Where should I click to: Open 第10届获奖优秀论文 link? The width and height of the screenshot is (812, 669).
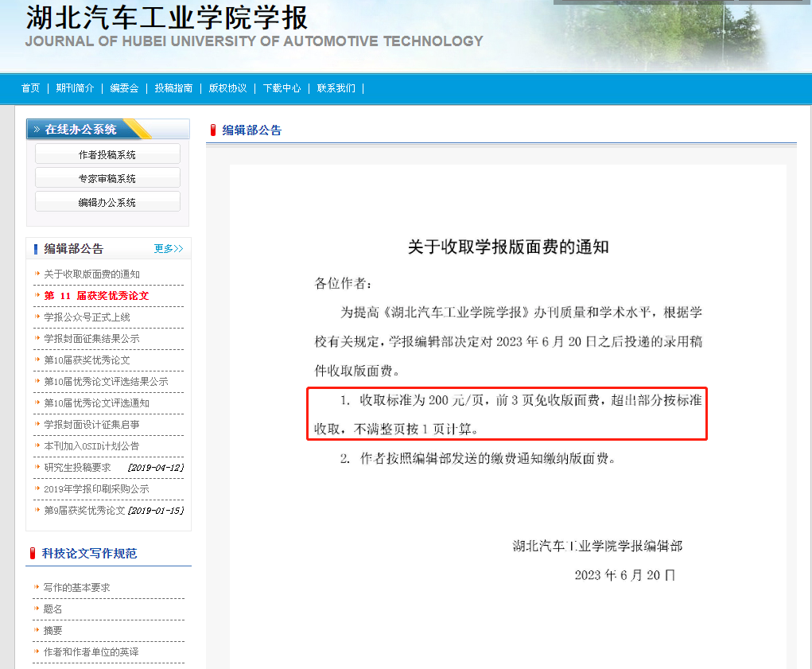[x=87, y=360]
